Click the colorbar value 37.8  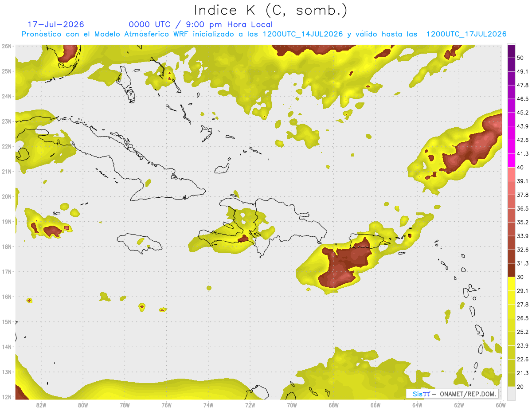click(x=523, y=195)
